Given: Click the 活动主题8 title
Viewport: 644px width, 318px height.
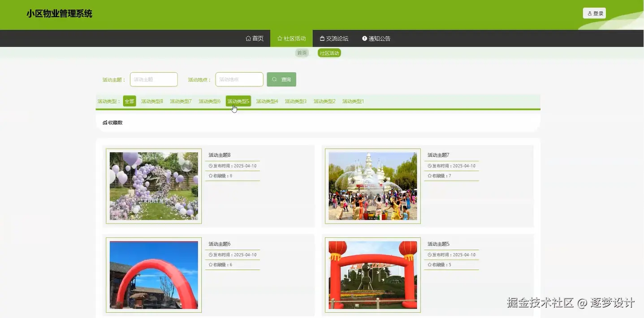Looking at the screenshot, I should click(x=220, y=155).
